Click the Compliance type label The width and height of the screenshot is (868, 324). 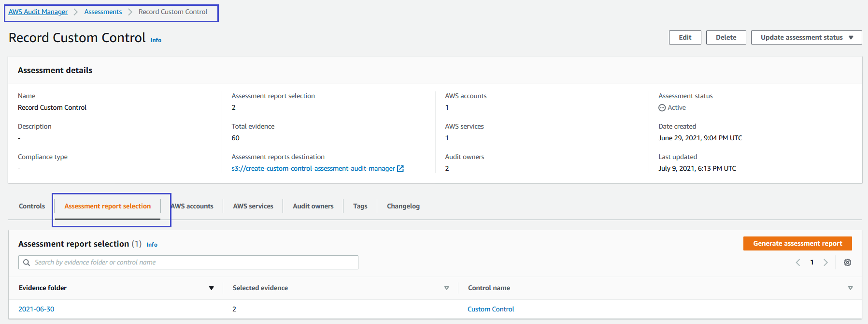(43, 157)
